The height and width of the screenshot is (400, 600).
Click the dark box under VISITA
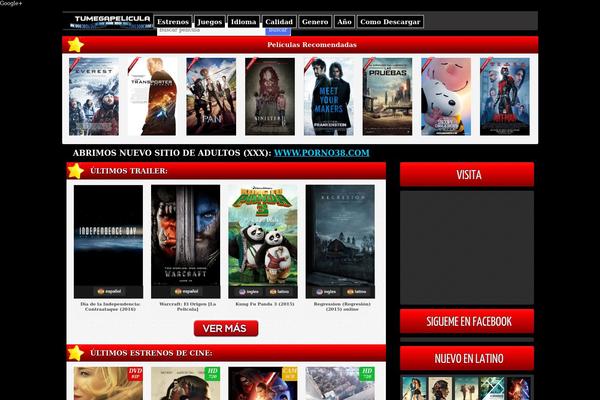point(467,247)
